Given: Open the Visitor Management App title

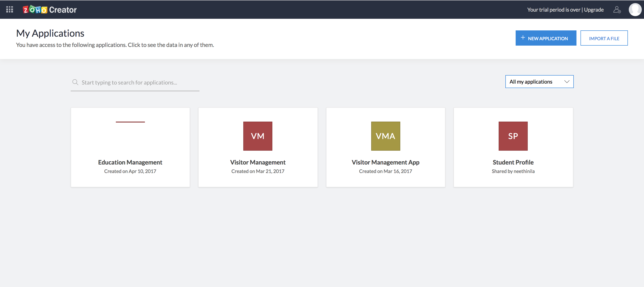Looking at the screenshot, I should click(x=386, y=162).
